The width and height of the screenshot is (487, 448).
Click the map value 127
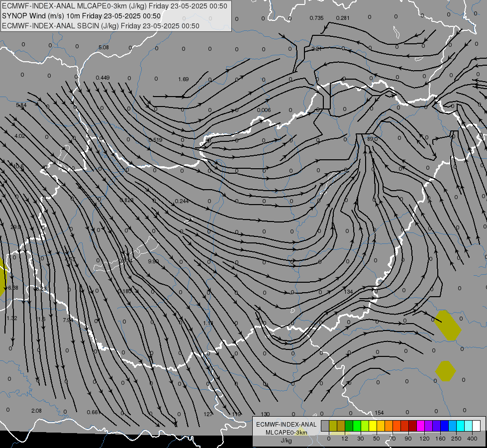(208, 414)
